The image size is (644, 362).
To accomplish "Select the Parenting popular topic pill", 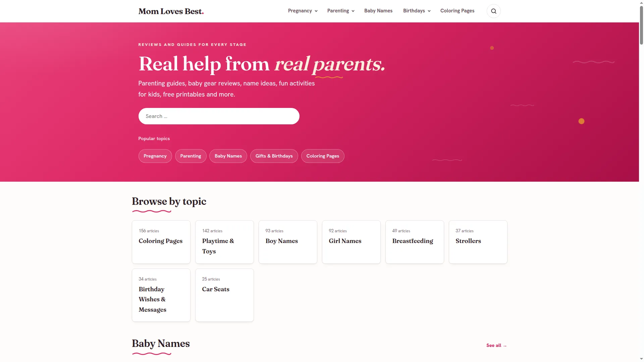I will coord(191,156).
